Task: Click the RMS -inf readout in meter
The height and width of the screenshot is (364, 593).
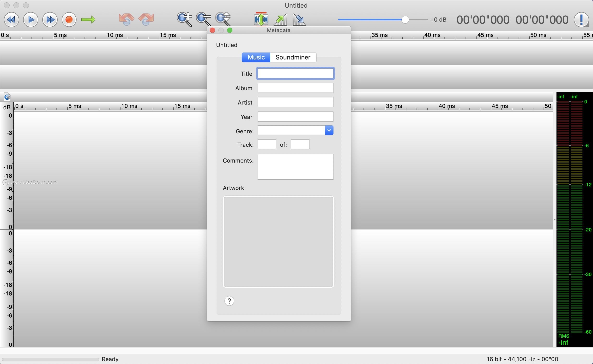Action: (x=564, y=340)
